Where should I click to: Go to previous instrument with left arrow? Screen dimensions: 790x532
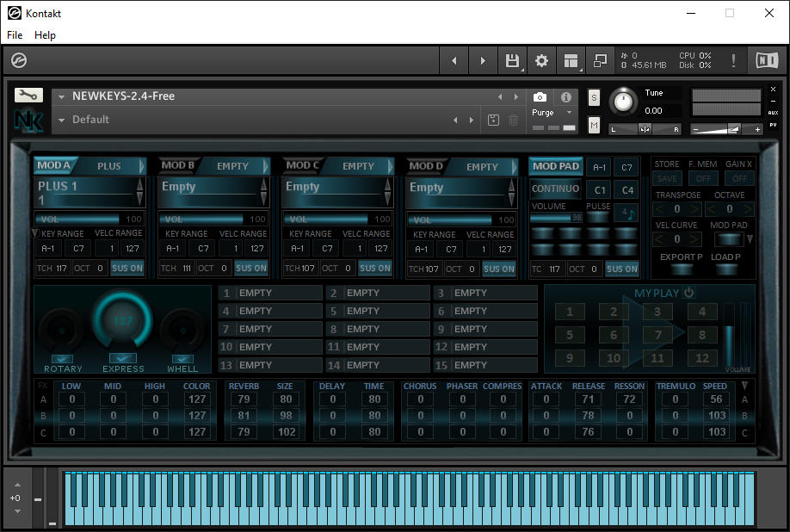pos(454,61)
